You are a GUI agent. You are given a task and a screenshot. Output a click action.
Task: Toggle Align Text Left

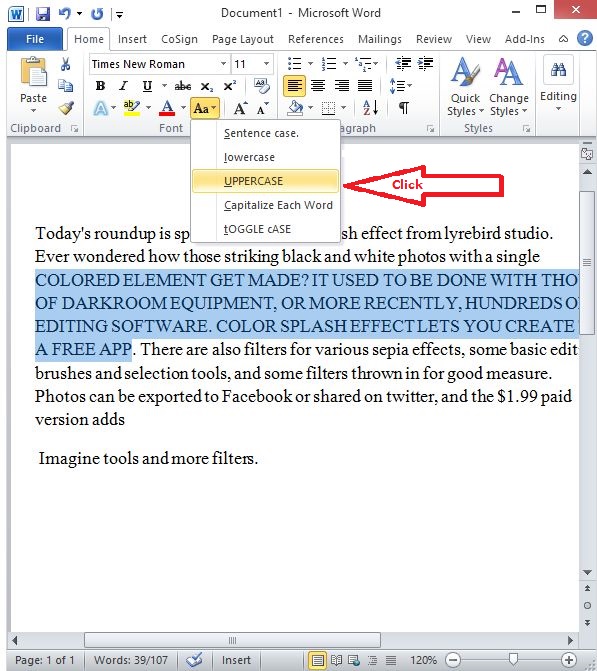(x=294, y=86)
